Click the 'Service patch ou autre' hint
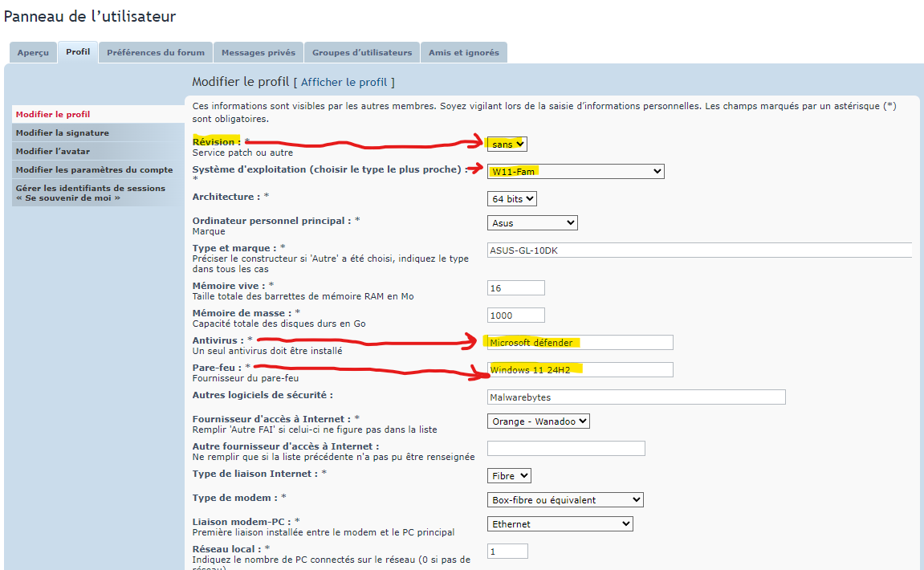924x570 pixels. click(242, 153)
